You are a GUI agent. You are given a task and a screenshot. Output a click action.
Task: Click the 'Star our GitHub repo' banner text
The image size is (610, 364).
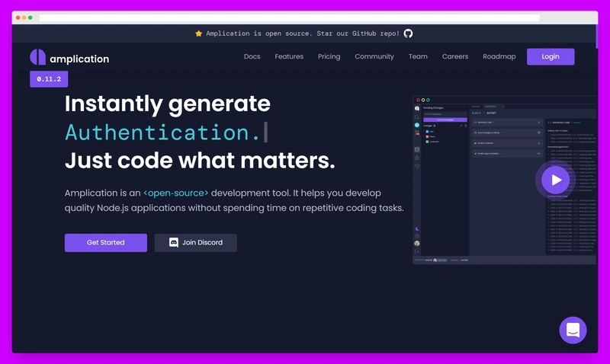358,34
